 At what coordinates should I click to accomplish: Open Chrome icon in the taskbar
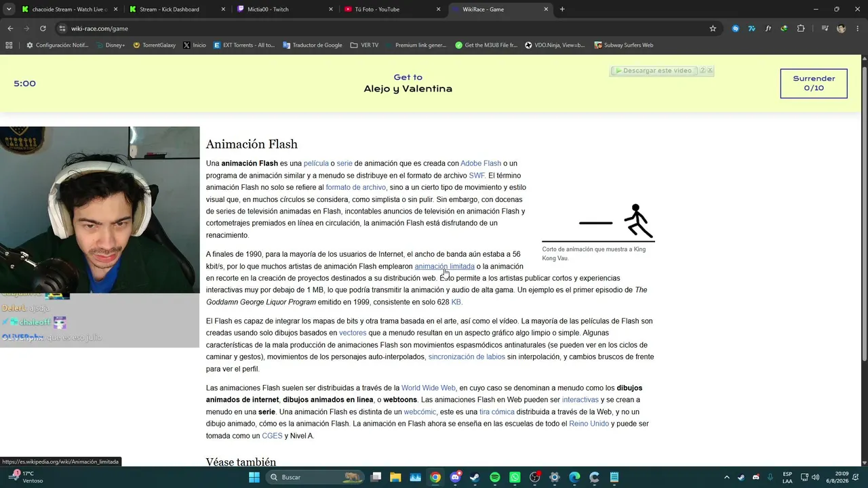click(435, 477)
